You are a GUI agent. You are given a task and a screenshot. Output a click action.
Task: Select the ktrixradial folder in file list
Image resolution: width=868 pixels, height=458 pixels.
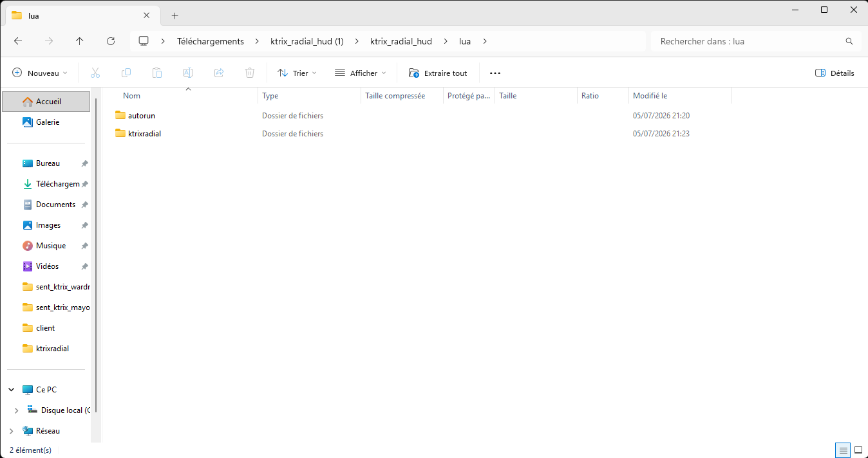click(x=144, y=134)
